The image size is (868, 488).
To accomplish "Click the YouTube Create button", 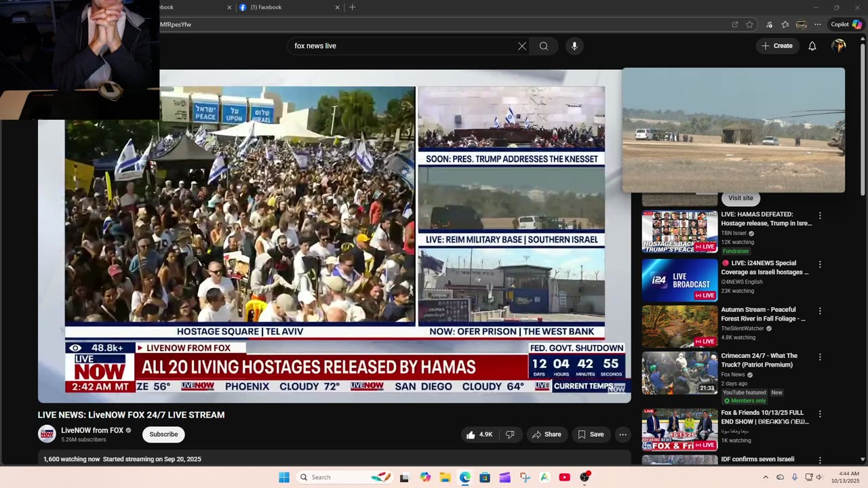I will click(x=777, y=46).
